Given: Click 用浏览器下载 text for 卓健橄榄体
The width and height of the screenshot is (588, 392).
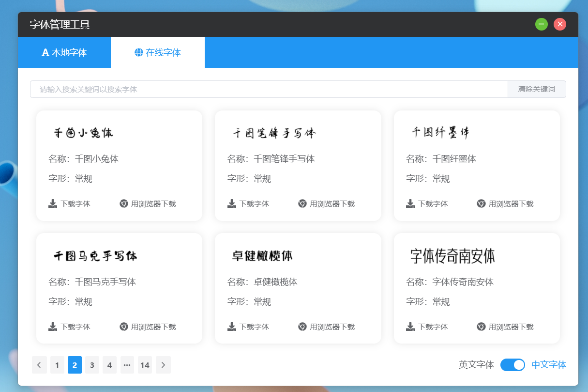Looking at the screenshot, I should [x=332, y=327].
